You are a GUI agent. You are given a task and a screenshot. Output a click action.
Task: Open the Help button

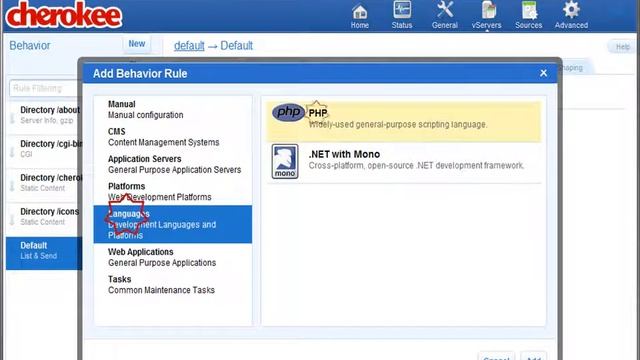tap(622, 47)
